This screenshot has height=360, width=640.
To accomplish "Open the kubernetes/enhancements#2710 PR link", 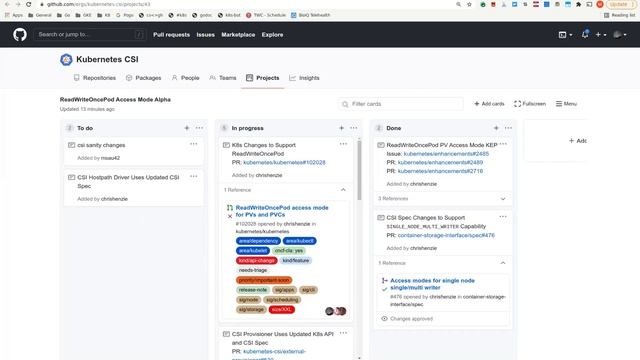I will tap(440, 171).
